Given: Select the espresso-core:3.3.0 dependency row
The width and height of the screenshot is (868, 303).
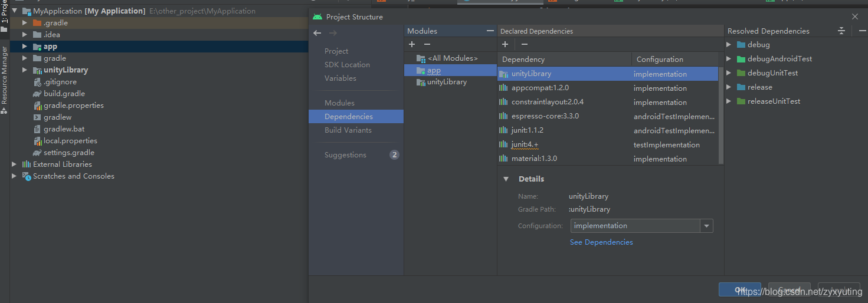Looking at the screenshot, I should [x=608, y=116].
